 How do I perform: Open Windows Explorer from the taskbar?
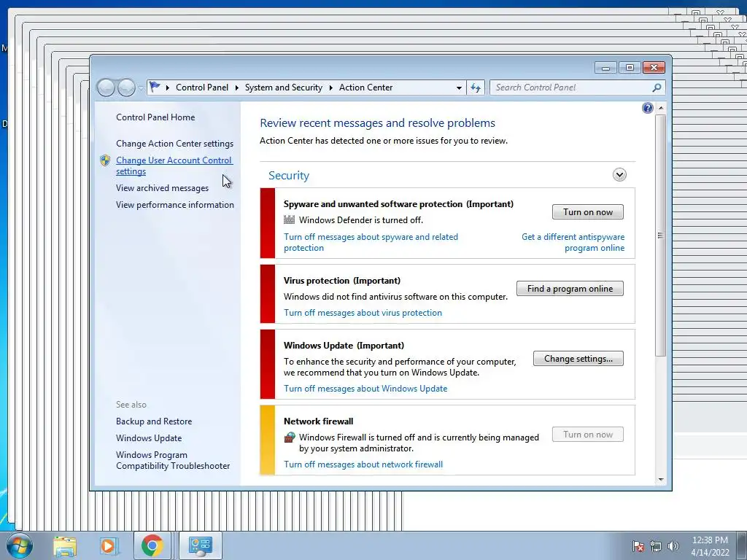pos(65,545)
